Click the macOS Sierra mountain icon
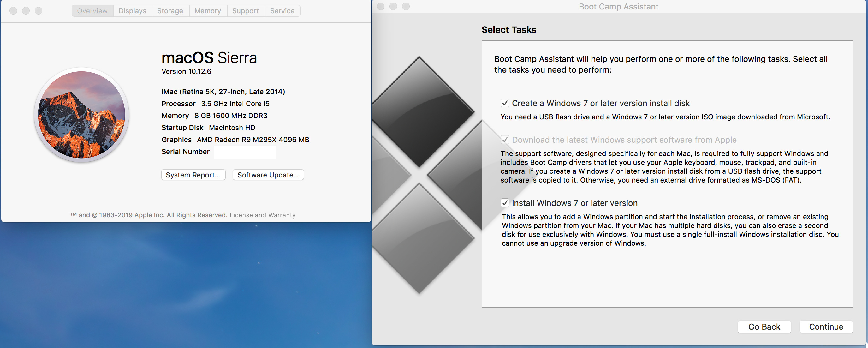 click(81, 115)
